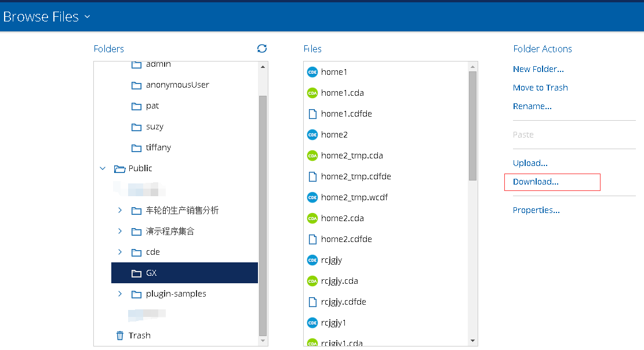The image size is (644, 350).
Task: Click the Trash bin icon
Action: (119, 335)
